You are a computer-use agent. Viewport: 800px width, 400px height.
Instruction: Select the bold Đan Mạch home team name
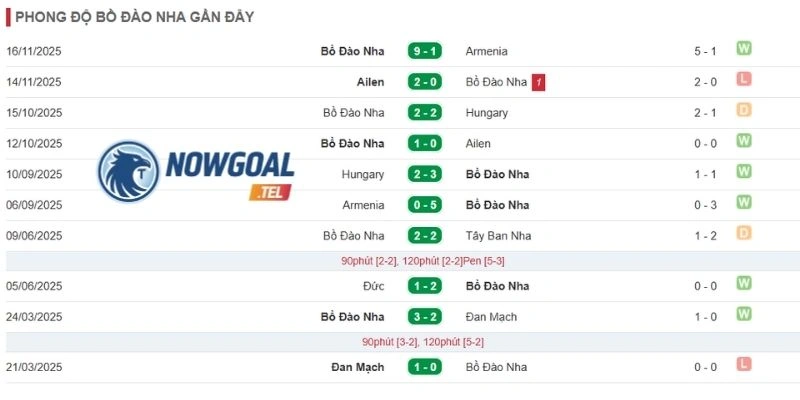pos(358,367)
